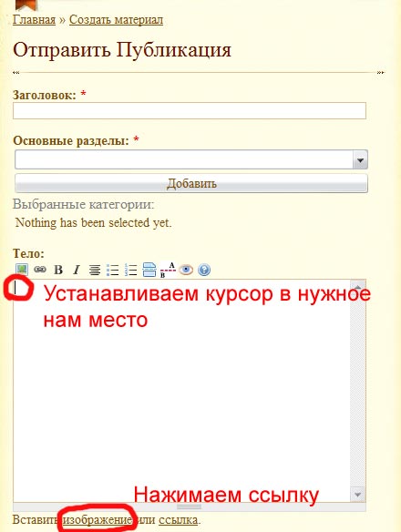Toggle the preview eye icon
The image size is (401, 532).
tap(186, 270)
